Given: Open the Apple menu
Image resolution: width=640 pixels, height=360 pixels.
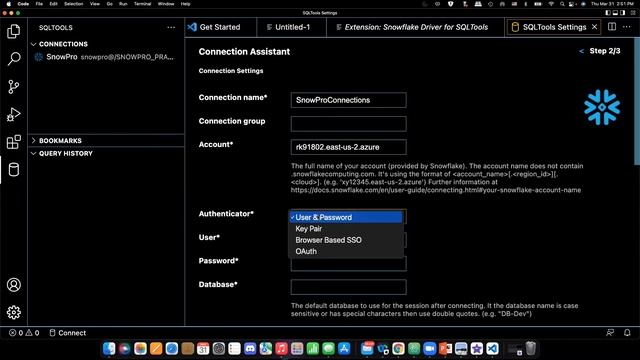Looking at the screenshot, I should point(9,4).
